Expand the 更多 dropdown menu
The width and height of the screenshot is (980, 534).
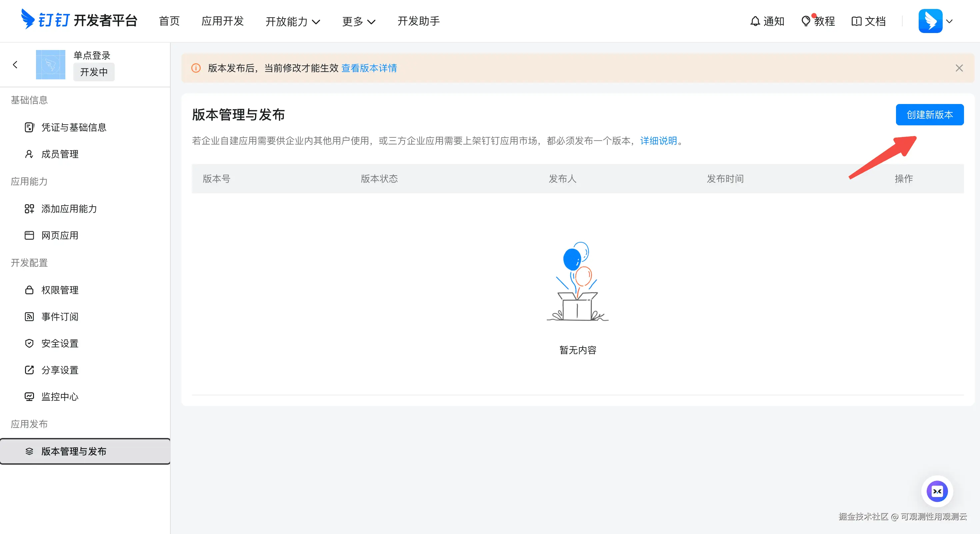(x=358, y=21)
